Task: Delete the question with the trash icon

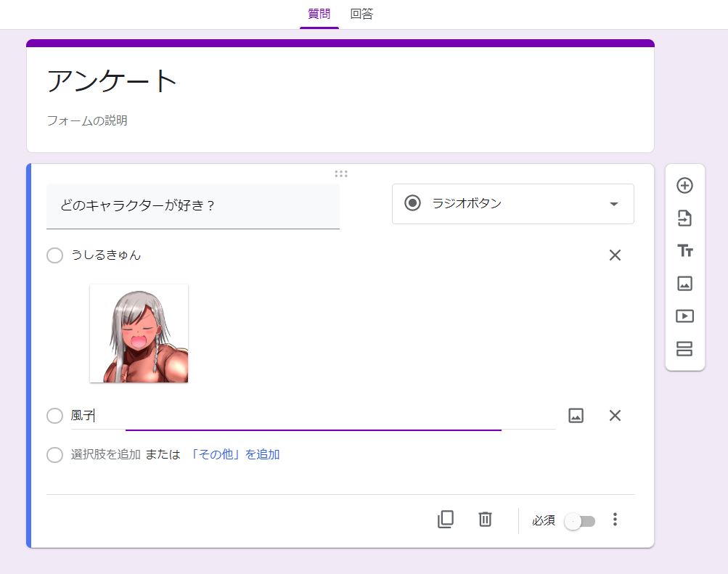Action: 484,520
